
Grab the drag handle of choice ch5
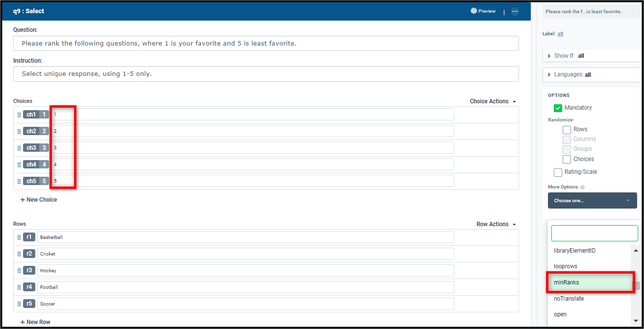pos(20,181)
